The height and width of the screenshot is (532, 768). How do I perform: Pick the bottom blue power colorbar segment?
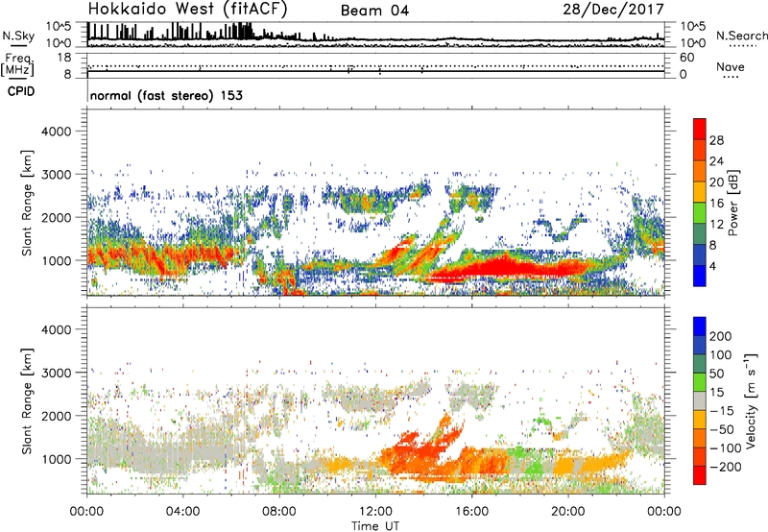700,277
